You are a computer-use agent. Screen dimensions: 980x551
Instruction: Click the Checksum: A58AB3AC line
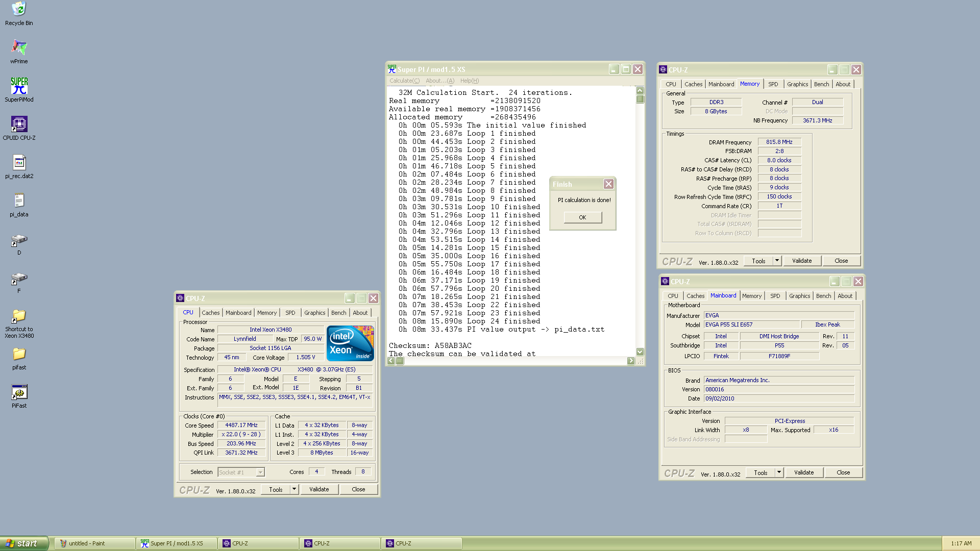pos(430,345)
